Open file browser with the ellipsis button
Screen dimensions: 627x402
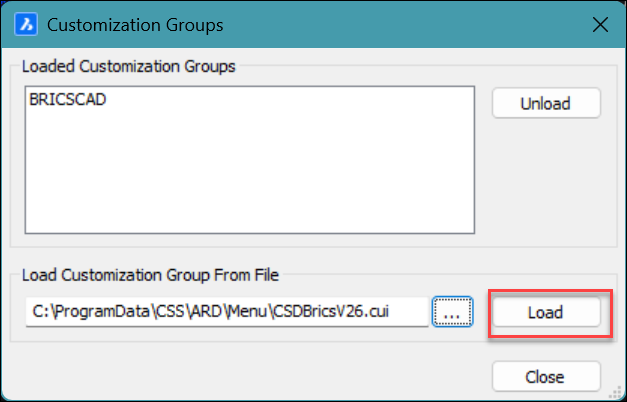(x=451, y=313)
